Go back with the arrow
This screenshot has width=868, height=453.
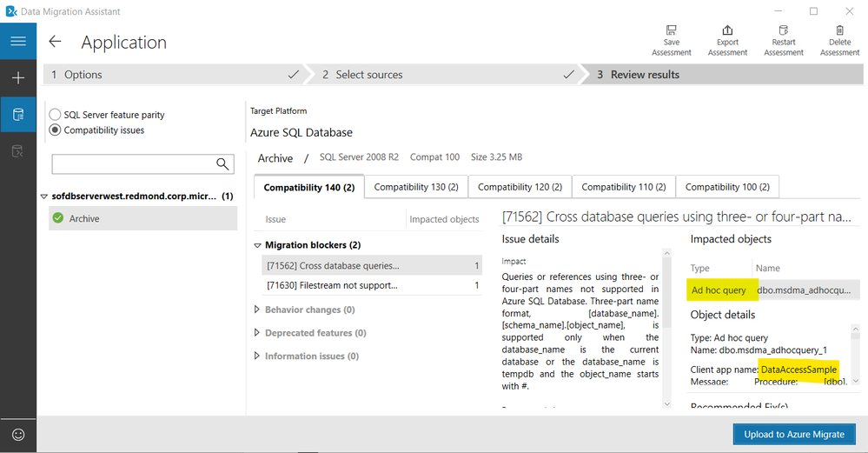55,42
